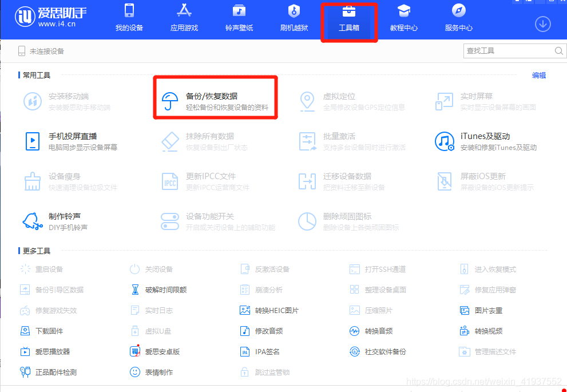
Task: Open the 制作铃声 bell icon
Action: (x=33, y=221)
